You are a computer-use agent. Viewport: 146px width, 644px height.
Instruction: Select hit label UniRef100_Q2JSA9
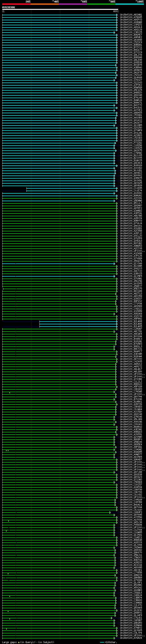(x=131, y=263)
